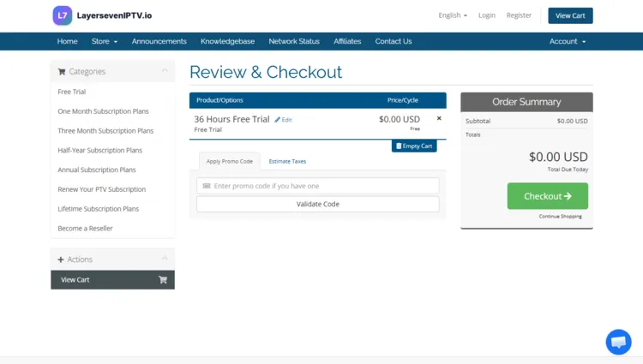Click the Register link
This screenshot has width=643, height=364.
(x=519, y=15)
